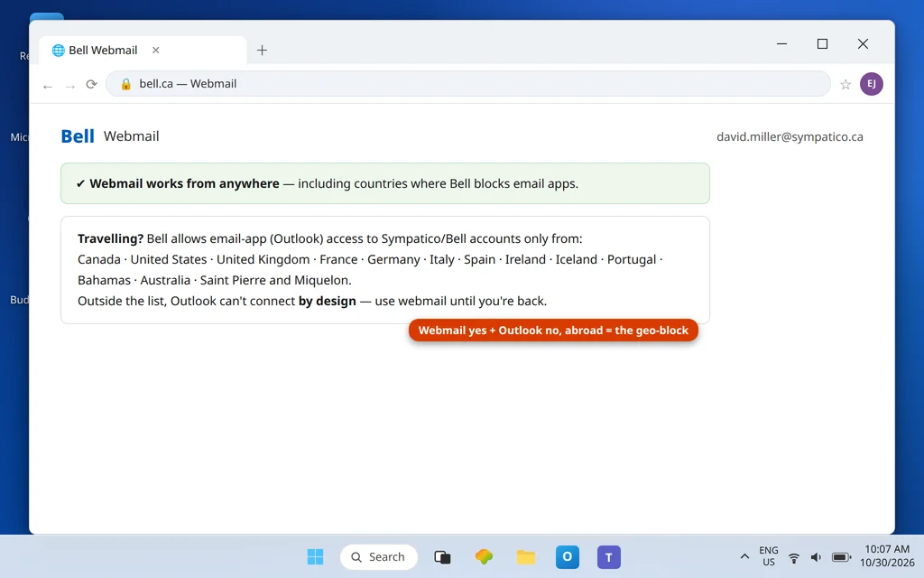924x578 pixels.
Task: Click the 'Travelling?' bold text
Action: click(x=111, y=238)
